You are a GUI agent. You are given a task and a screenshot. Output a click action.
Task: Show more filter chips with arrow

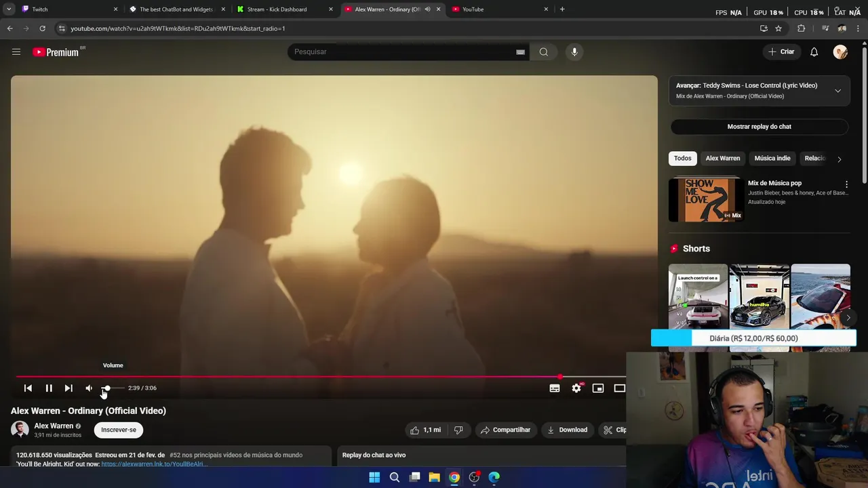(x=839, y=159)
